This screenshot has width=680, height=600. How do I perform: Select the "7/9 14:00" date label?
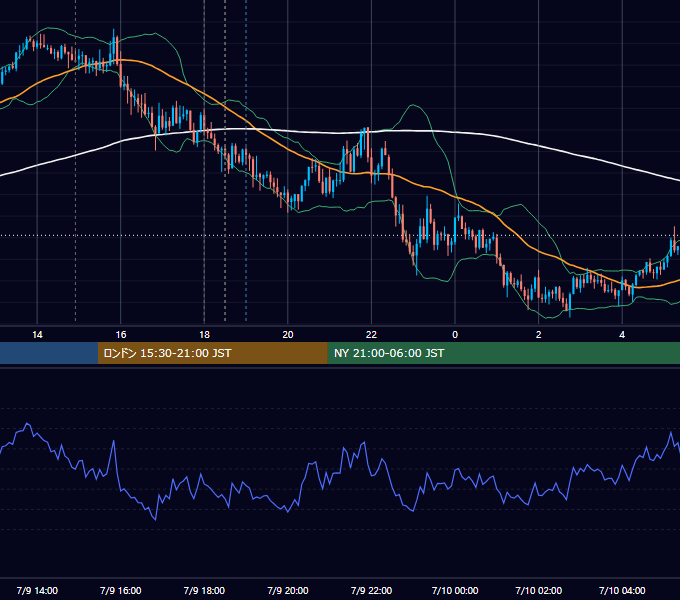tap(37, 590)
